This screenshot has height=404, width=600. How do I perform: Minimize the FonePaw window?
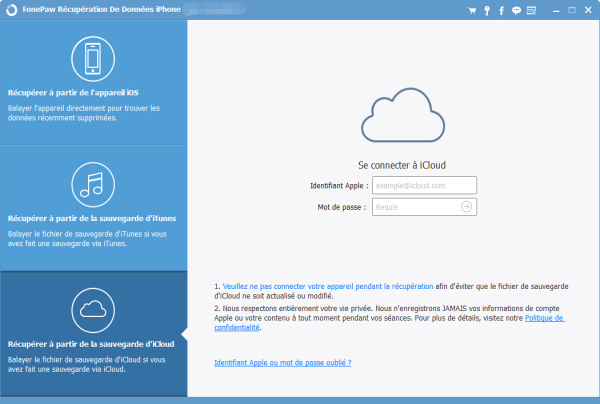556,11
